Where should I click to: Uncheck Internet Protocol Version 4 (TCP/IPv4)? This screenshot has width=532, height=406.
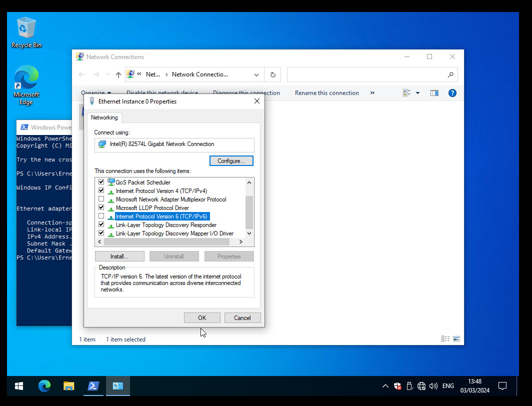click(x=101, y=191)
